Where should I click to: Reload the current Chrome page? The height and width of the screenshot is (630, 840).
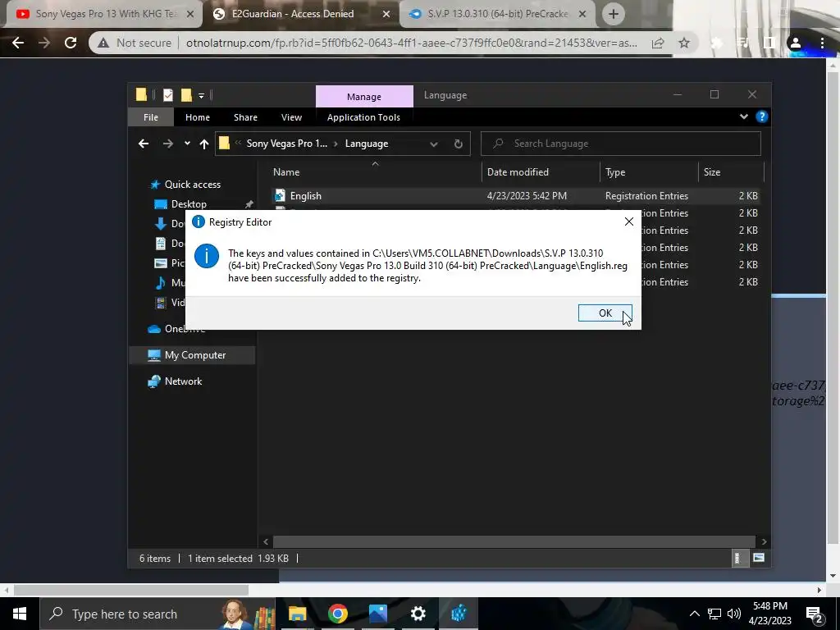pos(71,43)
